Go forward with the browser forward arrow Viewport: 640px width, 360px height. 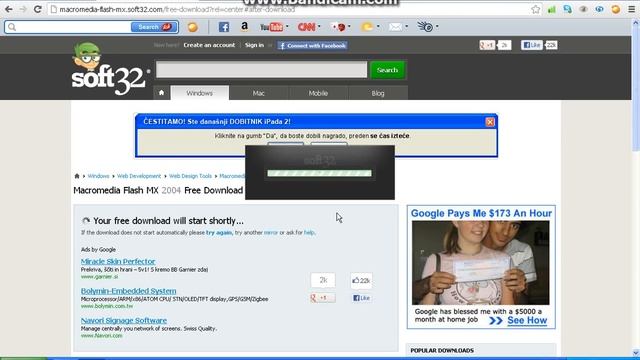pos(23,9)
